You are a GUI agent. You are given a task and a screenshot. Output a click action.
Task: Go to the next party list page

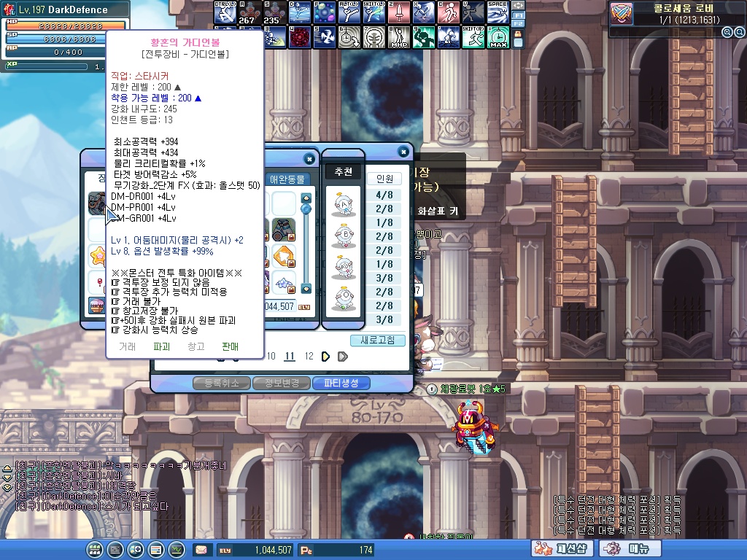point(326,356)
